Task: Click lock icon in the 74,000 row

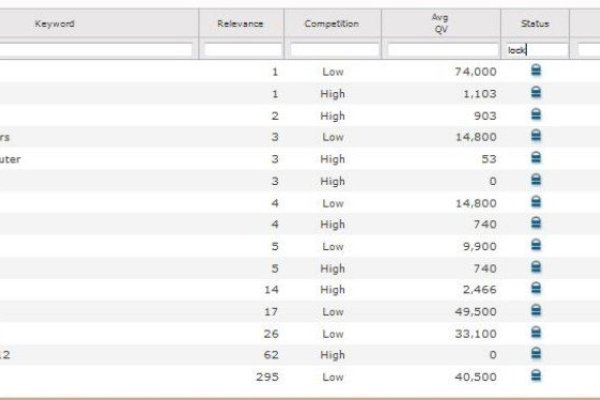Action: pos(535,71)
